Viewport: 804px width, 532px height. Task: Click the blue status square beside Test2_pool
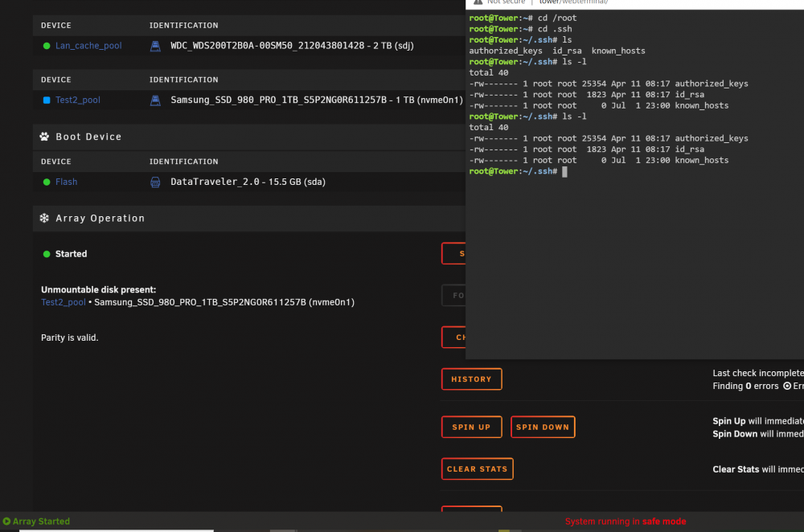coord(47,100)
